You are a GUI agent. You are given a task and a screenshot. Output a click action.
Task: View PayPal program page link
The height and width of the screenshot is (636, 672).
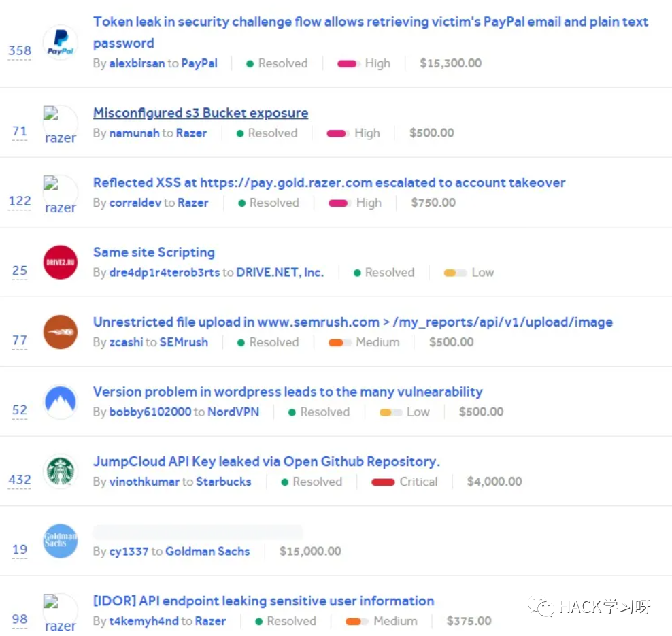click(x=199, y=63)
